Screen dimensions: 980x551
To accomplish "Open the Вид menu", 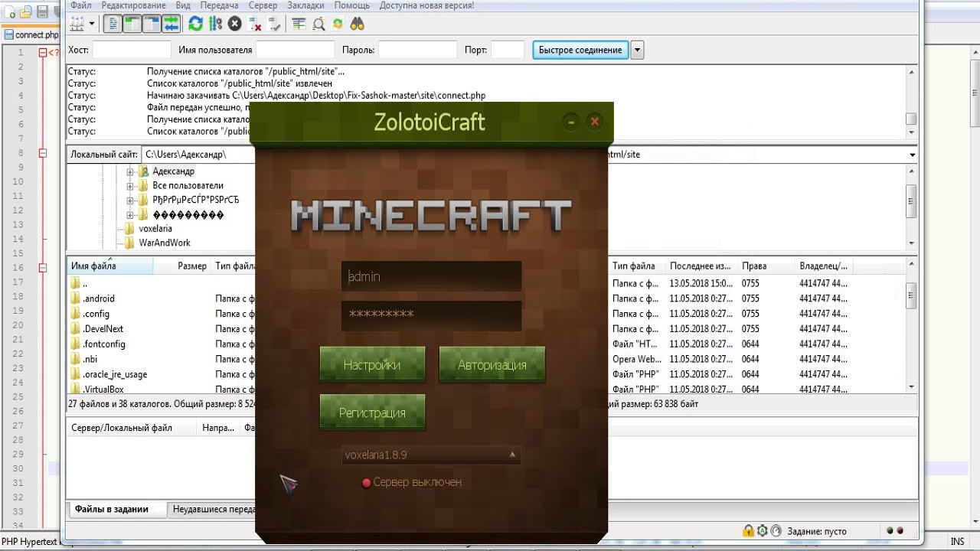I will coord(183,5).
